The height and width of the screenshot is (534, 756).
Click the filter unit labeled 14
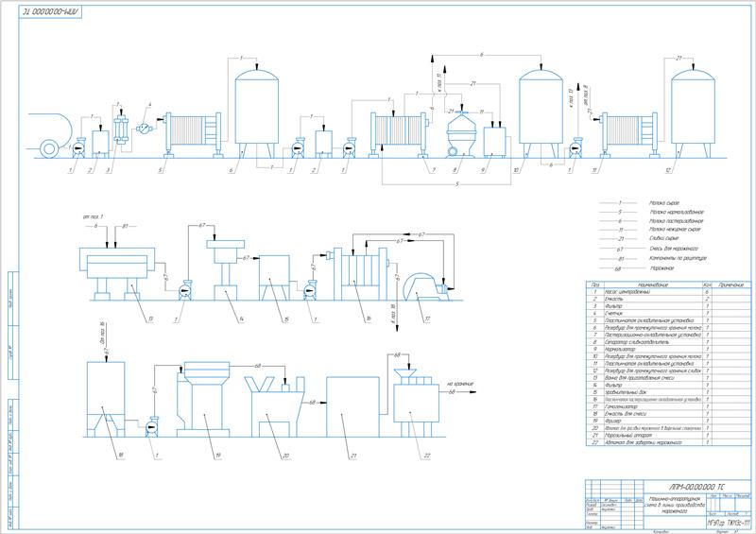[x=225, y=269]
